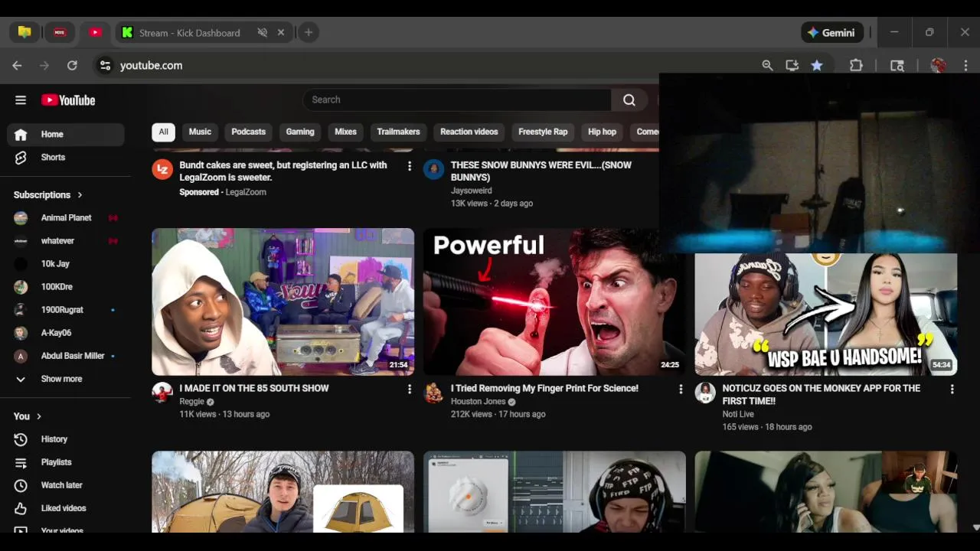The image size is (980, 551).
Task: Reload the page with refresh icon
Action: click(x=72, y=66)
